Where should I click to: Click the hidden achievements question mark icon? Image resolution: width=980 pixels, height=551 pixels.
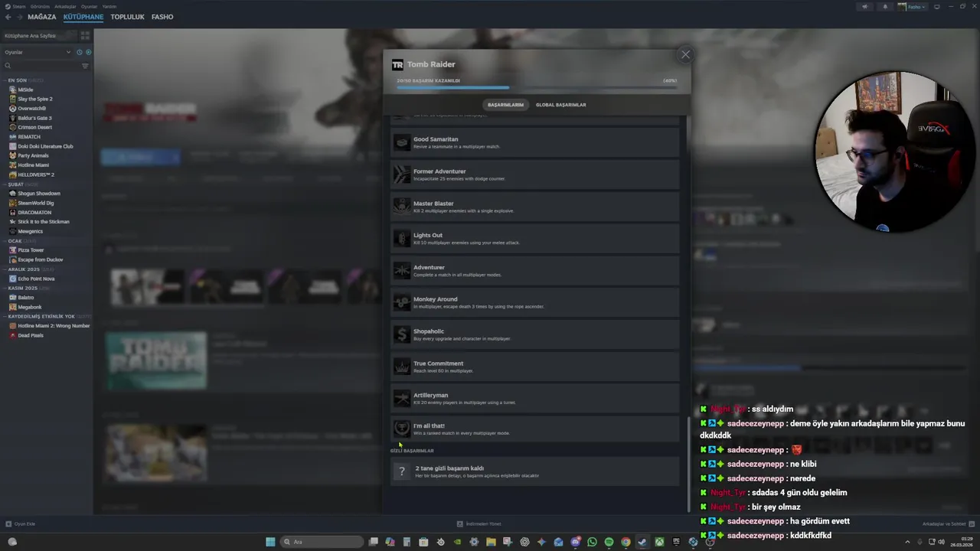(x=402, y=471)
